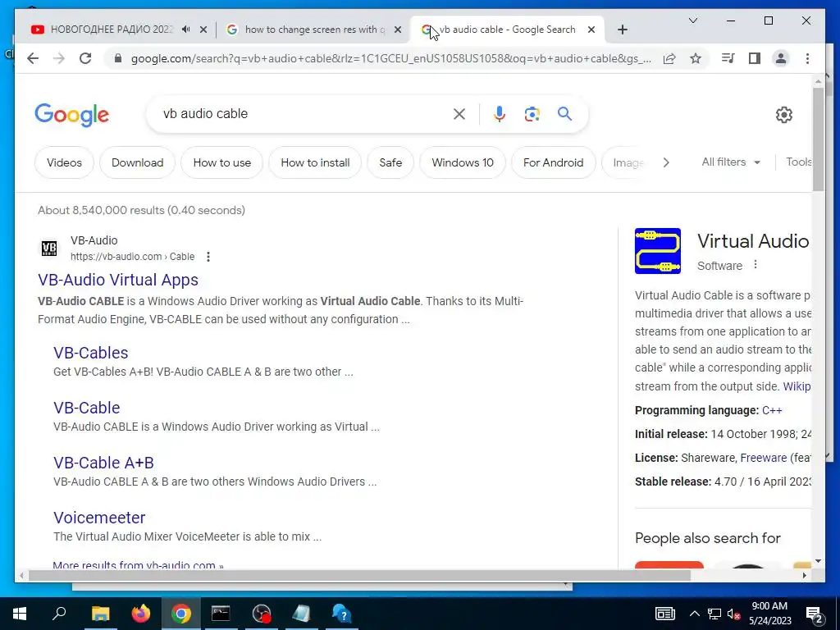Open knowledge panel three-dot options
The height and width of the screenshot is (630, 840).
(x=756, y=265)
